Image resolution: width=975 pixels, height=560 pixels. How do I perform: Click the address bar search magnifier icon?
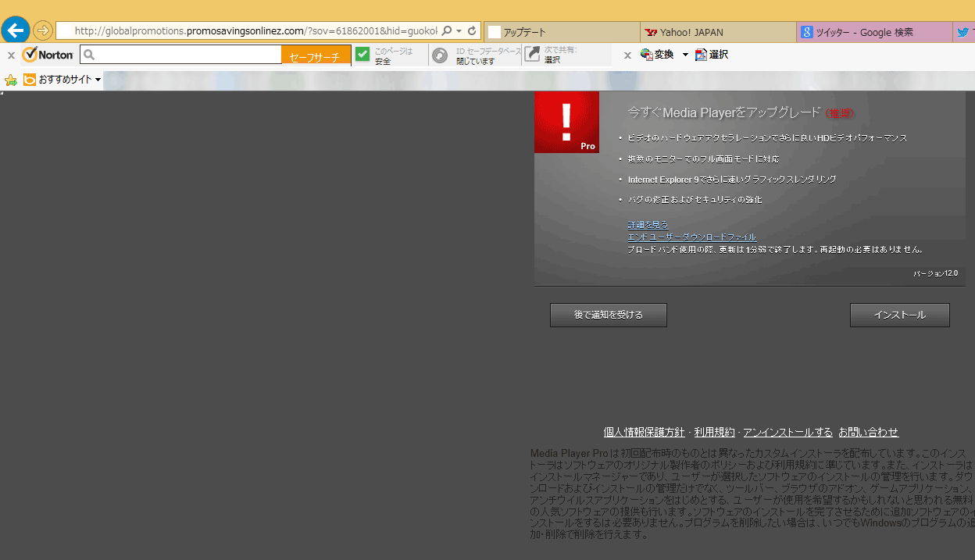tap(447, 31)
